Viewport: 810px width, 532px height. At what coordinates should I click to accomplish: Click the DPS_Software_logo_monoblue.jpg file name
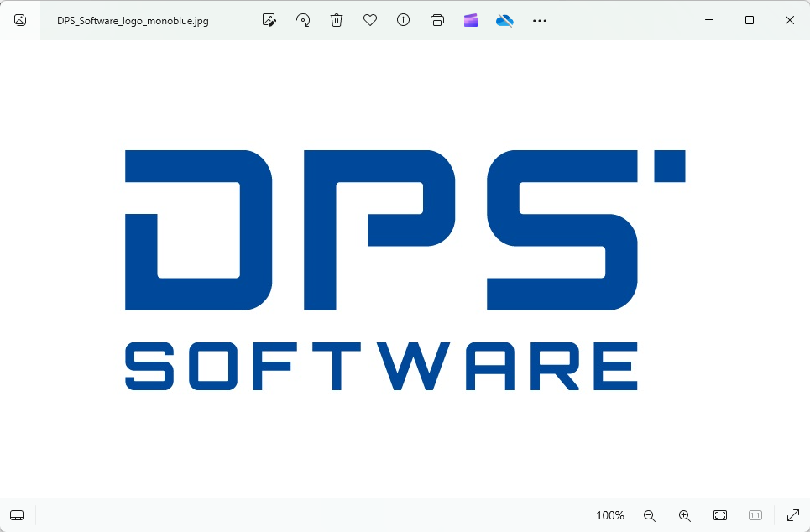(133, 21)
